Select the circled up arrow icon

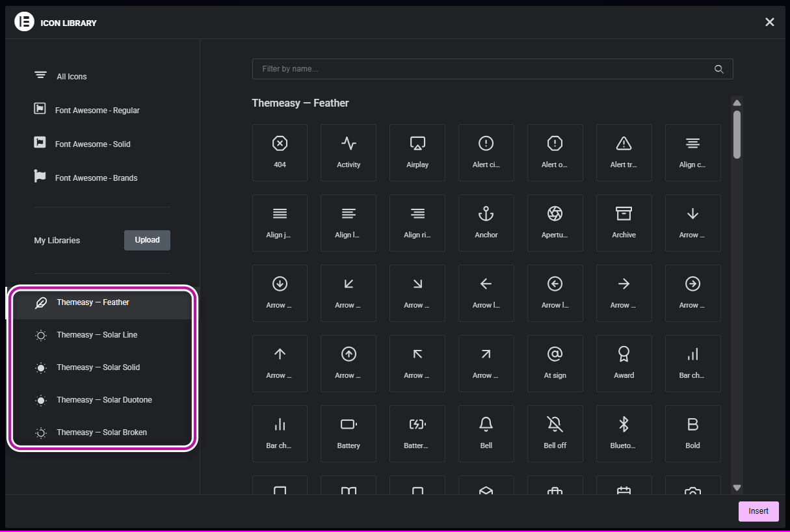[349, 364]
